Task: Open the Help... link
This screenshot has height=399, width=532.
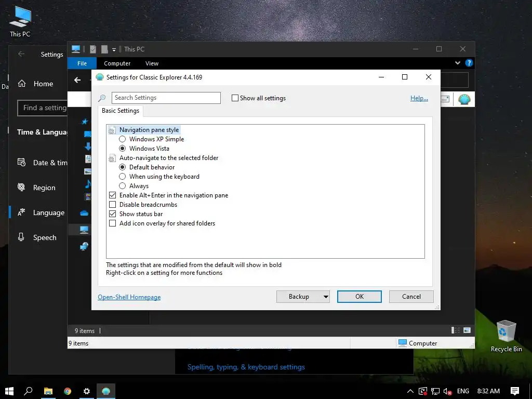Action: pyautogui.click(x=419, y=98)
